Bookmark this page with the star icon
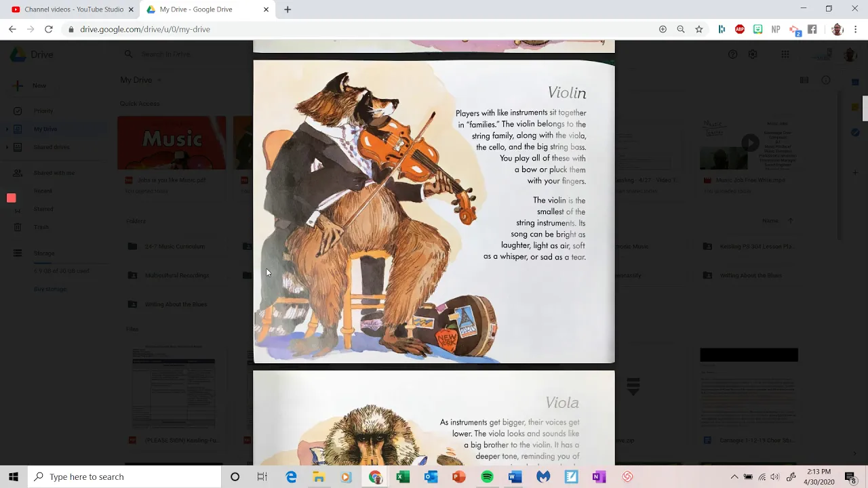Image resolution: width=868 pixels, height=488 pixels. pyautogui.click(x=699, y=29)
